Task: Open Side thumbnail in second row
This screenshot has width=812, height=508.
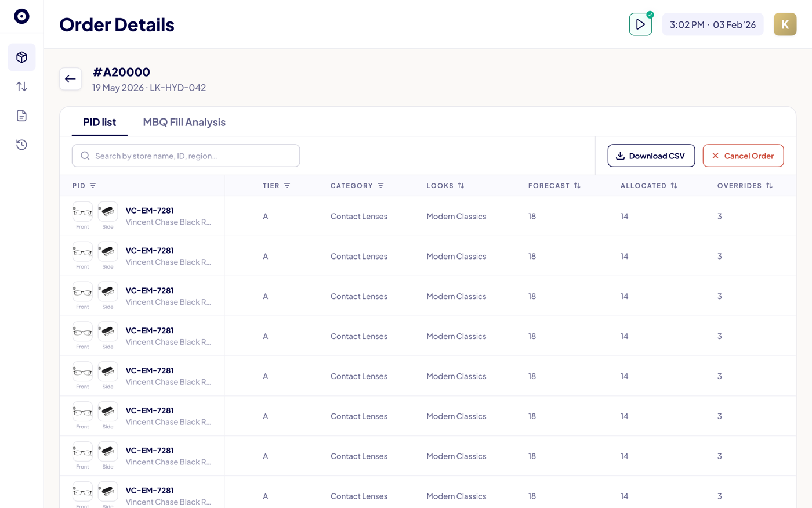Action: pyautogui.click(x=108, y=252)
